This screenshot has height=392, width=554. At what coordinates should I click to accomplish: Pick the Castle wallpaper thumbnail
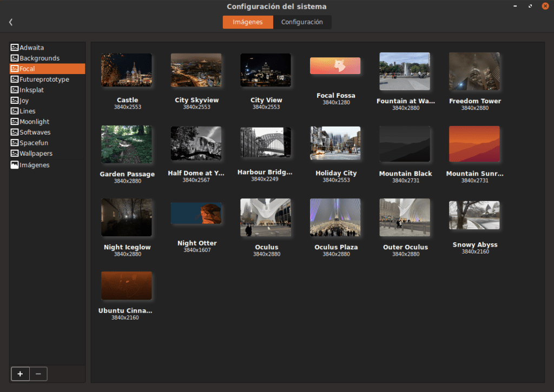[x=127, y=70]
